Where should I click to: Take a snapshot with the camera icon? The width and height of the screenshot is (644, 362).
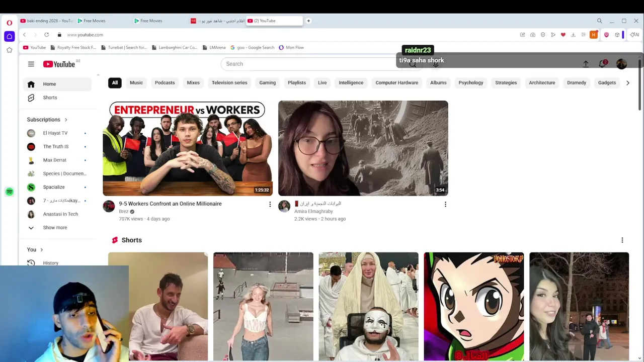[x=533, y=35]
